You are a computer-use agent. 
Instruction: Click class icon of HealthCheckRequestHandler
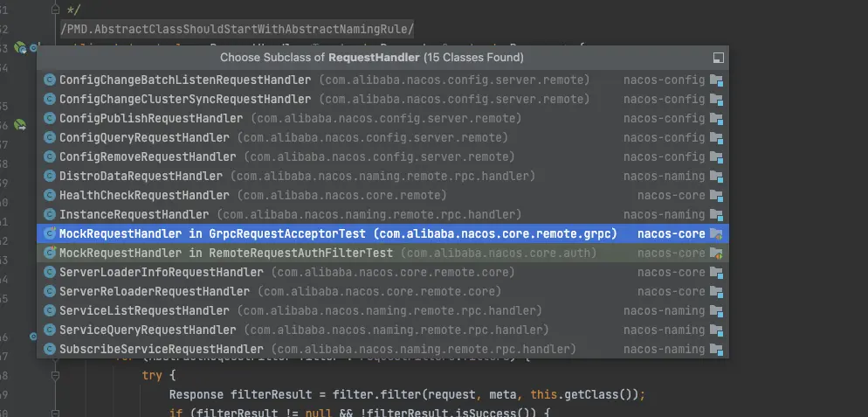[x=50, y=195]
